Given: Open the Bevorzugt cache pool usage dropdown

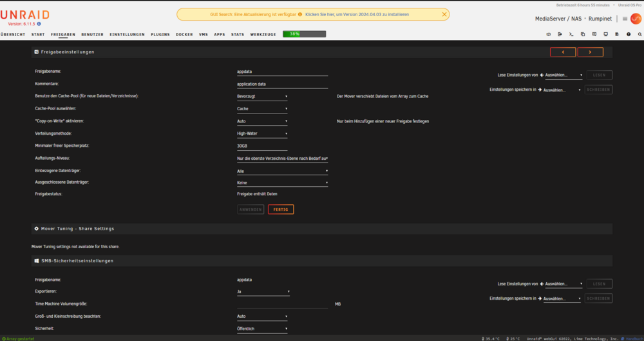Looking at the screenshot, I should 262,97.
